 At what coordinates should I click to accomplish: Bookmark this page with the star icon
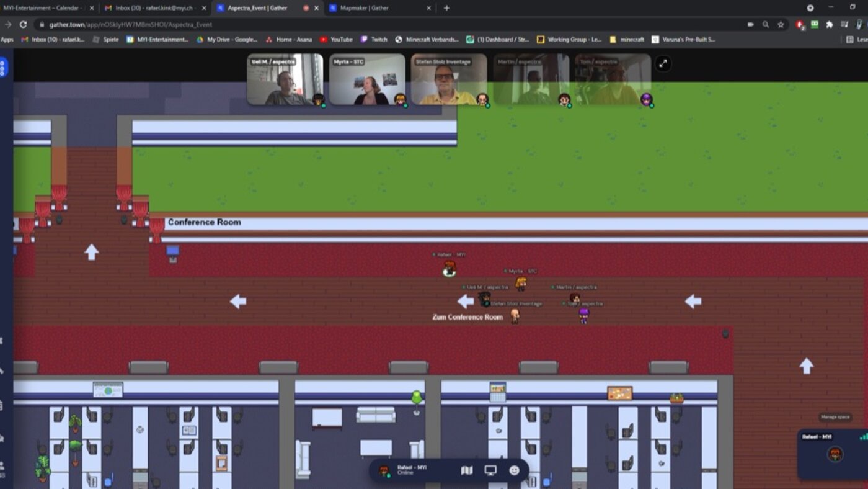pos(781,24)
